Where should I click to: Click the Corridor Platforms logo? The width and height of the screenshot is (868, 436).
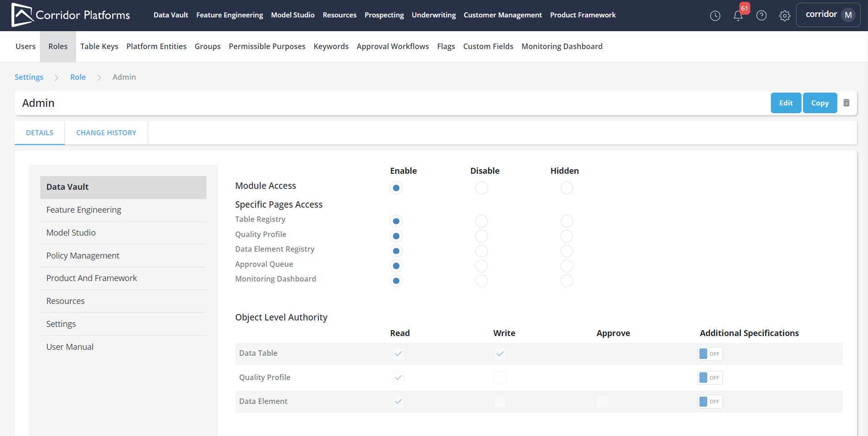click(x=71, y=15)
